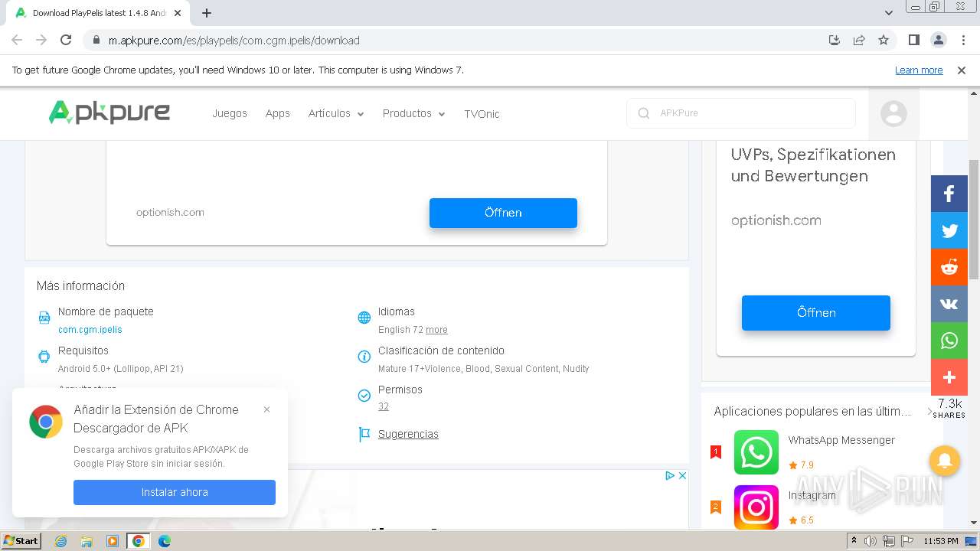Open more share options plus icon
This screenshot has height=551, width=980.
tap(949, 377)
